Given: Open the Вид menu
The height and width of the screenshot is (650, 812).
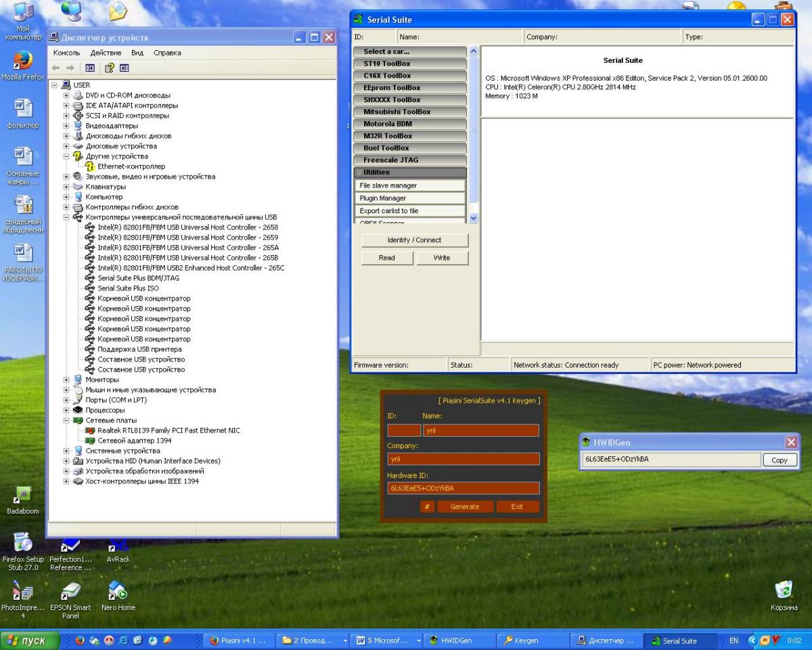Looking at the screenshot, I should tap(137, 53).
